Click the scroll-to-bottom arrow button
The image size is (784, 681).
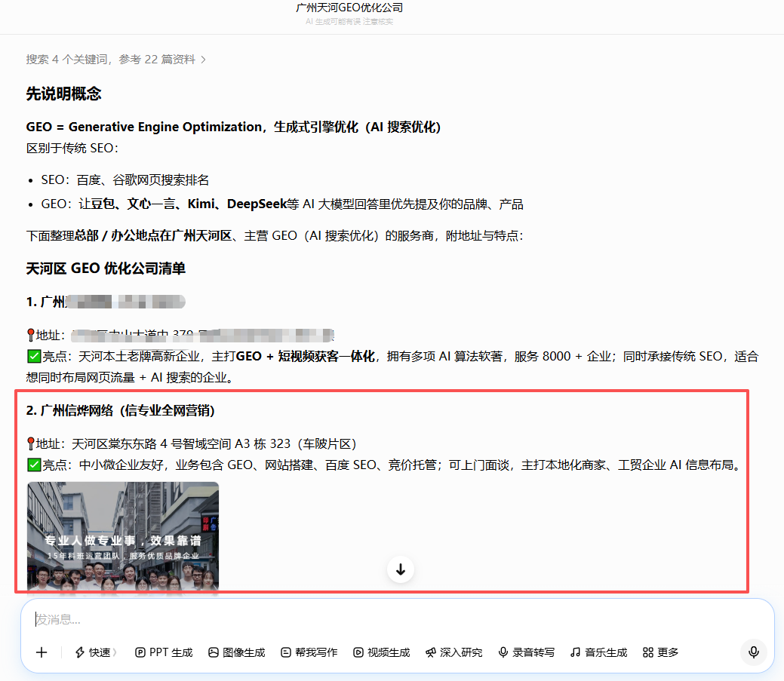click(401, 569)
